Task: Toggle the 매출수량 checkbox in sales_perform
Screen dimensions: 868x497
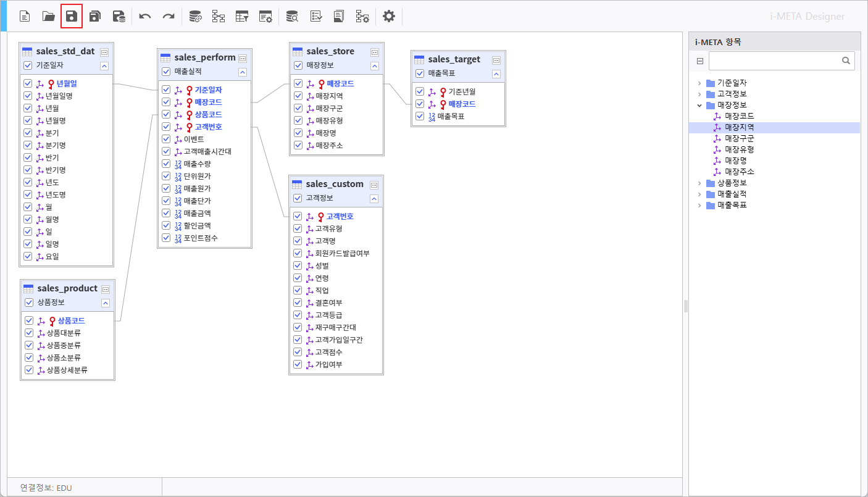Action: pyautogui.click(x=166, y=164)
